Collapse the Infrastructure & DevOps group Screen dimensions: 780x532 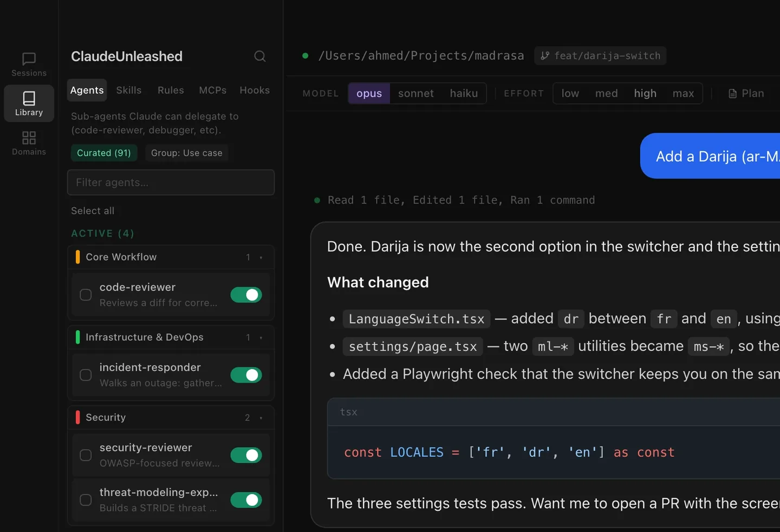(x=171, y=337)
